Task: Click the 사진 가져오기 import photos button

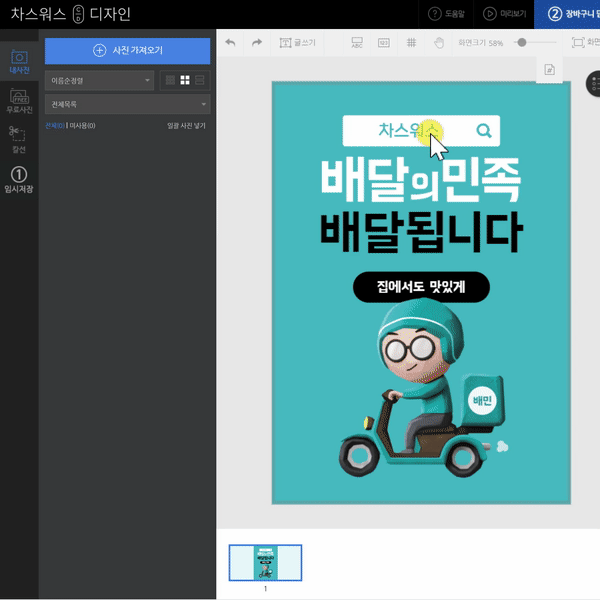Action: coord(127,51)
